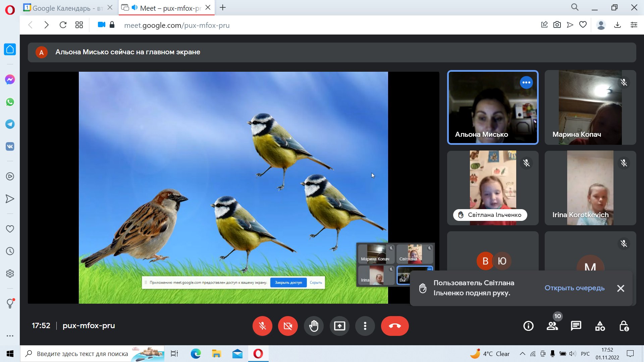
Task: Turn the camera on in Meet
Action: [x=288, y=326]
